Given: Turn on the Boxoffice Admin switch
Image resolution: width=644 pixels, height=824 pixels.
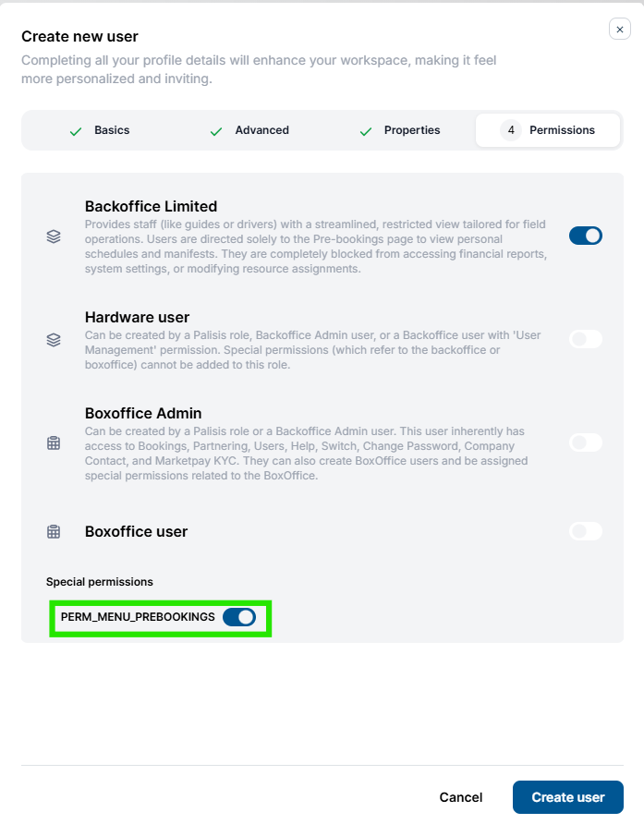Looking at the screenshot, I should click(x=586, y=442).
